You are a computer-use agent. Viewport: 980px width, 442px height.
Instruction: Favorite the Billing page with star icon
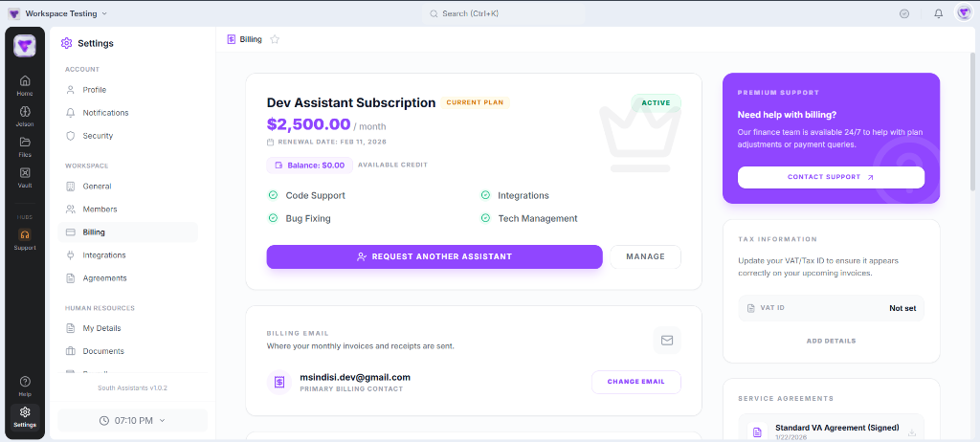tap(275, 39)
